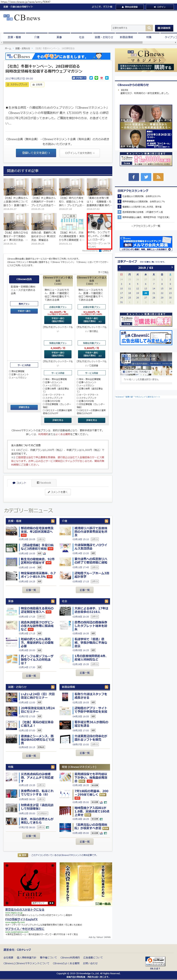Open RSS feed for 話題・お知らせ category
Screen dimensions: 177x980
[53, 687]
